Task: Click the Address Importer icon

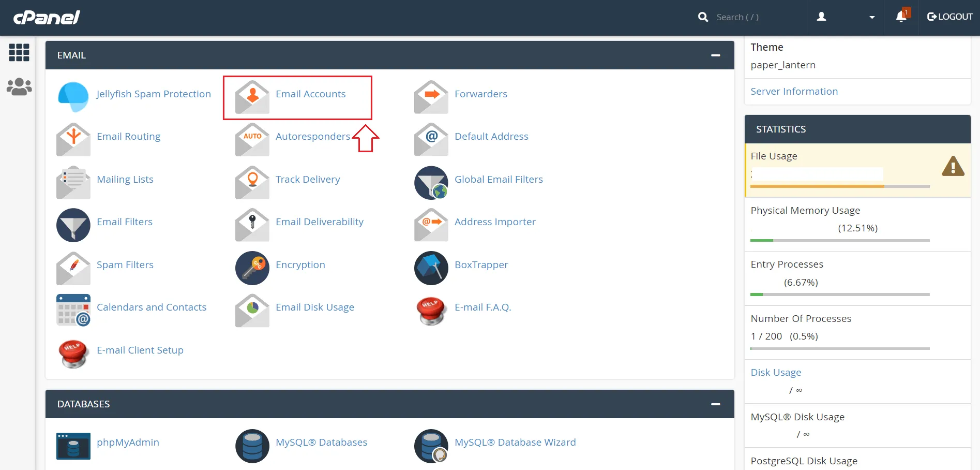Action: [431, 225]
